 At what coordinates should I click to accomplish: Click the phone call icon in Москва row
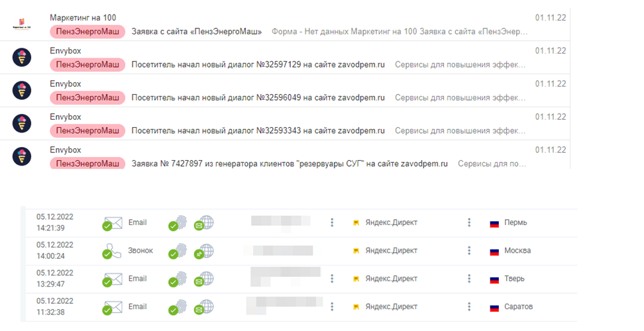113,252
